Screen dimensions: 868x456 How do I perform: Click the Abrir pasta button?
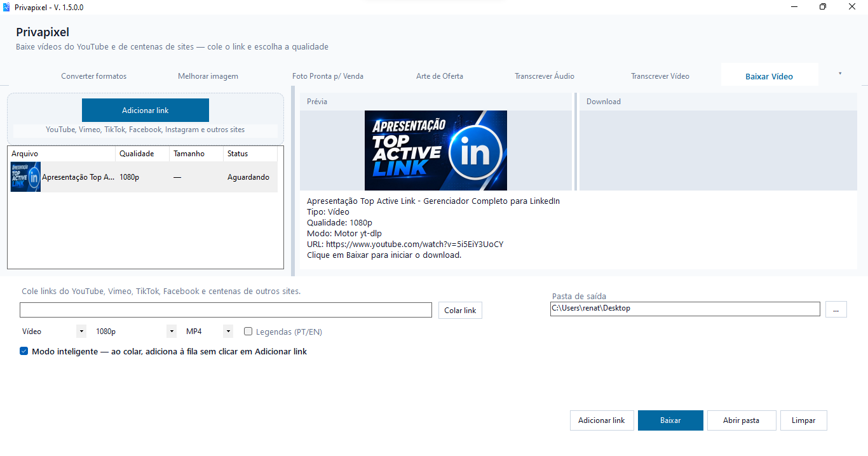click(742, 420)
